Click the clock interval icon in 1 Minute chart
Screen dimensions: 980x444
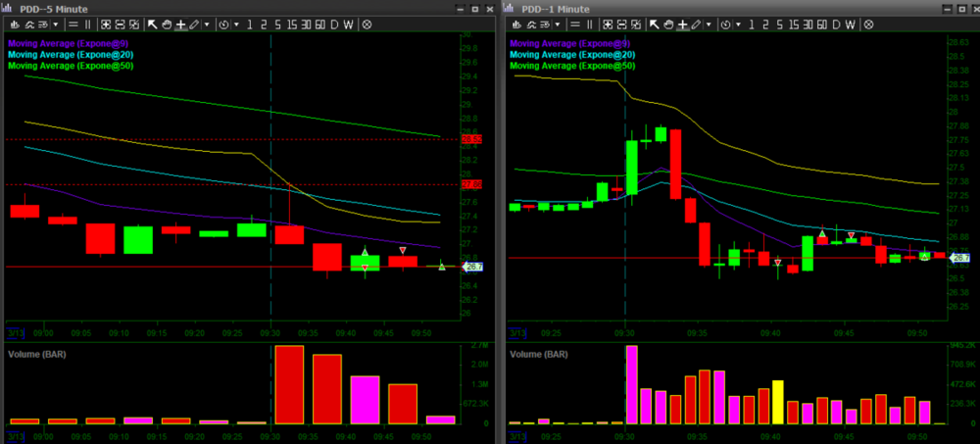pos(726,23)
